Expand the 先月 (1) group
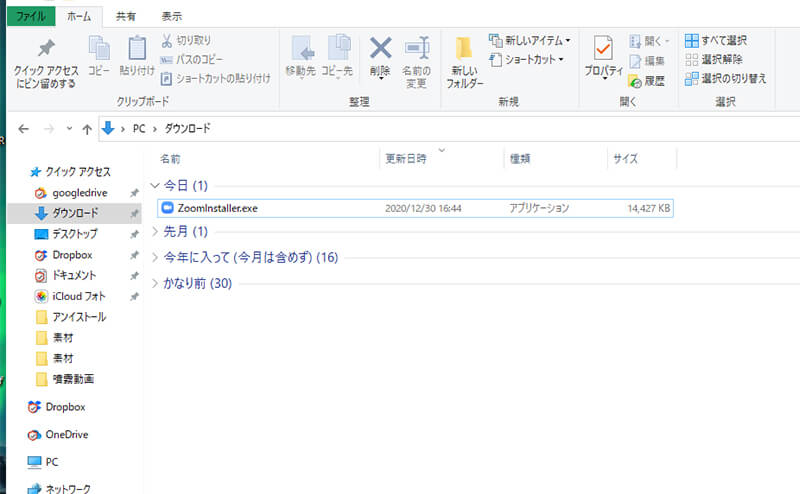Screen dimensions: 800x494 (155, 231)
